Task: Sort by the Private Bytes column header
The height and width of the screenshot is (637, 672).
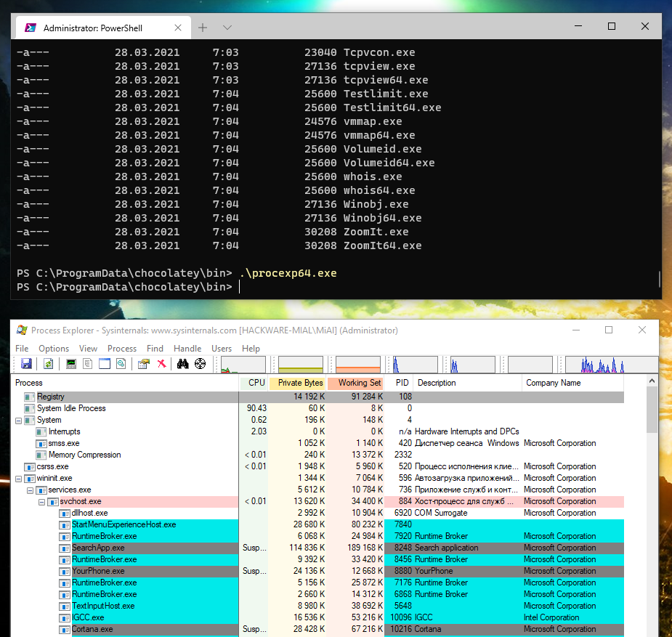Action: pyautogui.click(x=299, y=383)
